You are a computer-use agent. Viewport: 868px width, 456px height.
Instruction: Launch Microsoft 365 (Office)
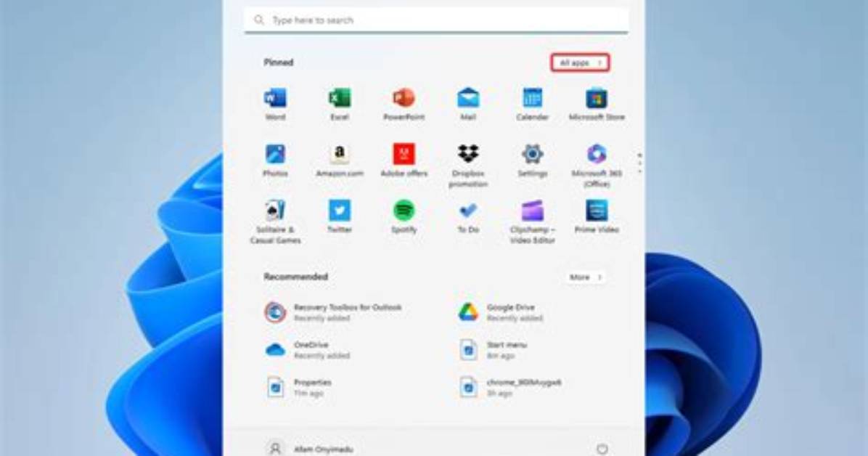click(596, 165)
